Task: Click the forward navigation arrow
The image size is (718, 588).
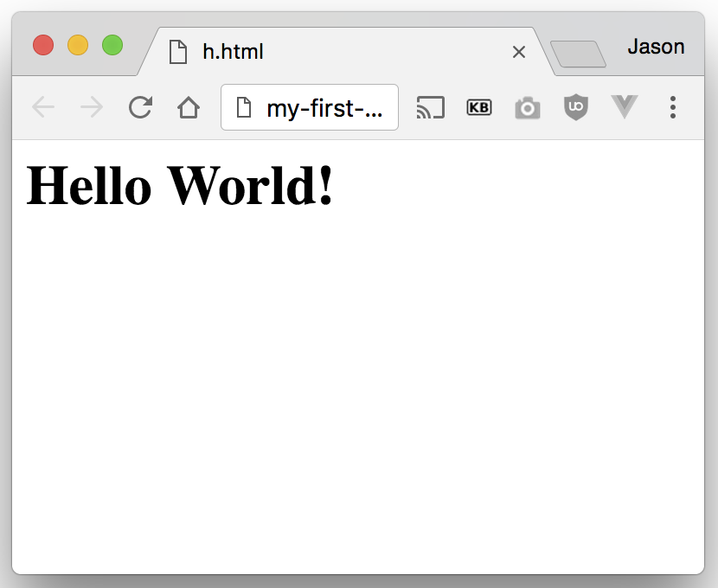Action: pyautogui.click(x=91, y=107)
